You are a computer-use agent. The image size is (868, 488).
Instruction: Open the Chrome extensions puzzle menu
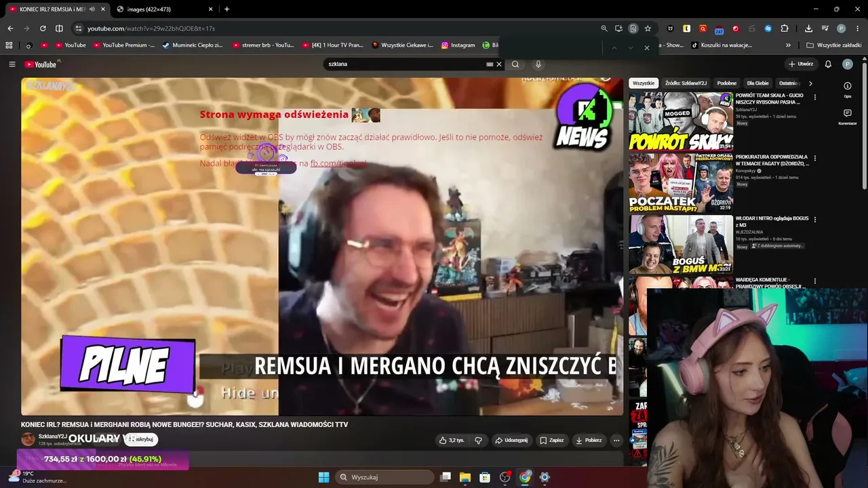pos(785,28)
